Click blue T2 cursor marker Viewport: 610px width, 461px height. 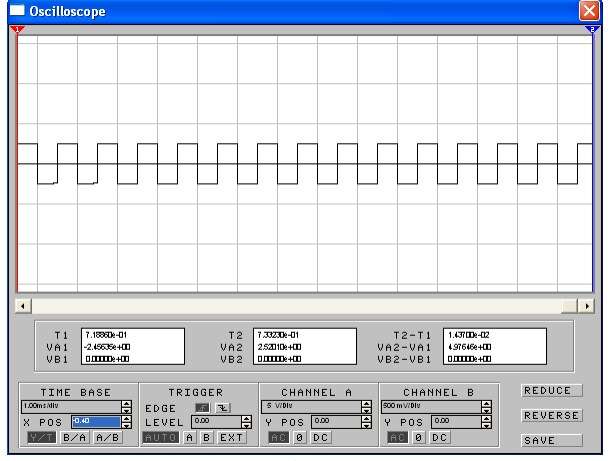click(x=590, y=31)
